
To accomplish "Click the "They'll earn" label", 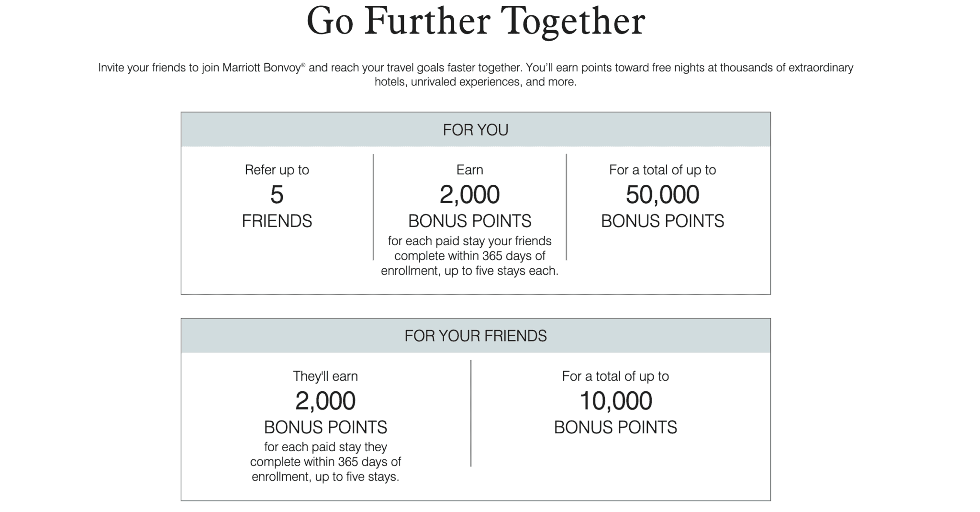I will pyautogui.click(x=325, y=376).
